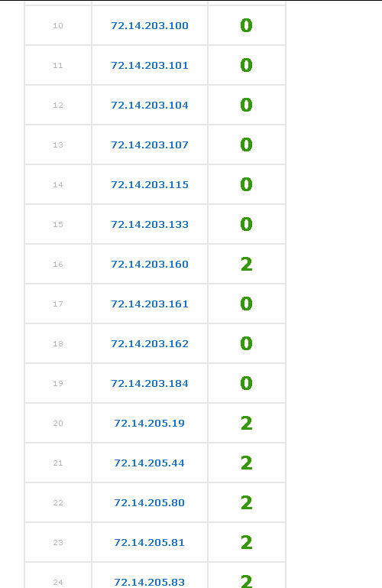Screen dimensions: 382x588
Task: Click the green value 0 in row 10
Action: click(x=247, y=25)
